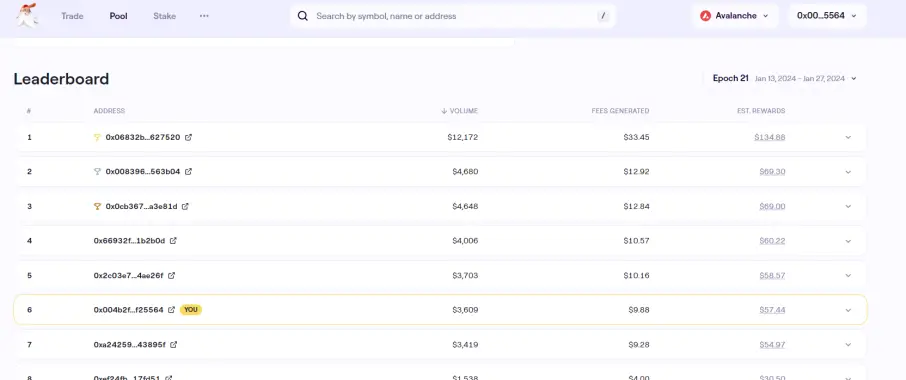
Task: Expand the rank 2 row chevron
Action: 848,172
